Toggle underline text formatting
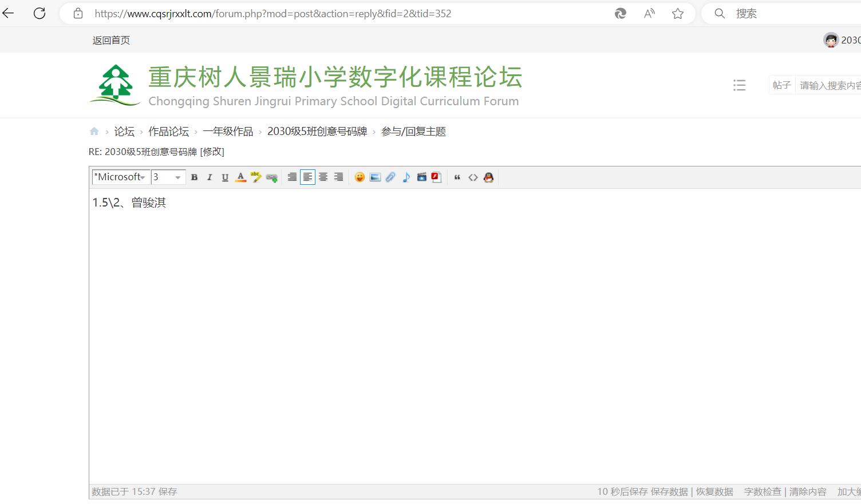Screen dimensions: 861x504 tap(225, 177)
